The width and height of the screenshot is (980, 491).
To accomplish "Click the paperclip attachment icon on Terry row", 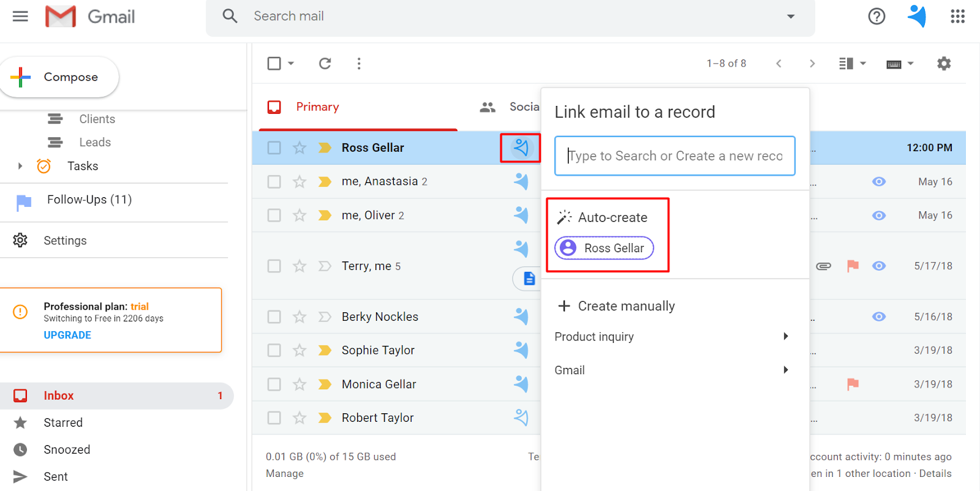I will (x=823, y=266).
